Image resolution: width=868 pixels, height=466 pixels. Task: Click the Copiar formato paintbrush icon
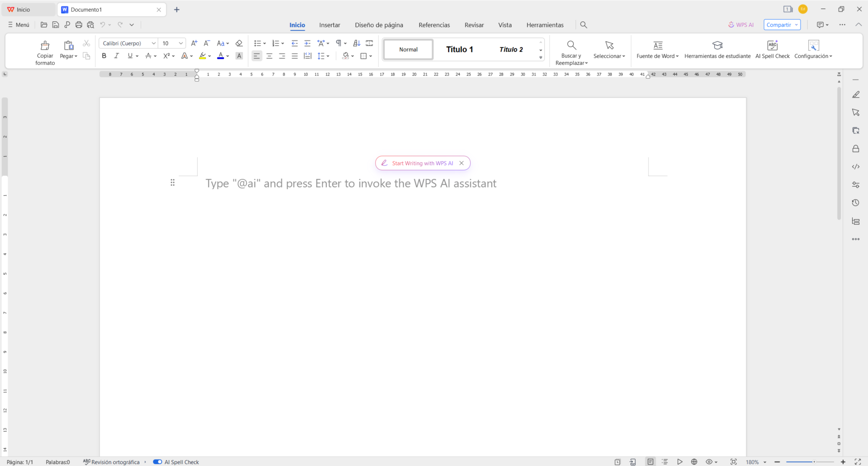(45, 46)
